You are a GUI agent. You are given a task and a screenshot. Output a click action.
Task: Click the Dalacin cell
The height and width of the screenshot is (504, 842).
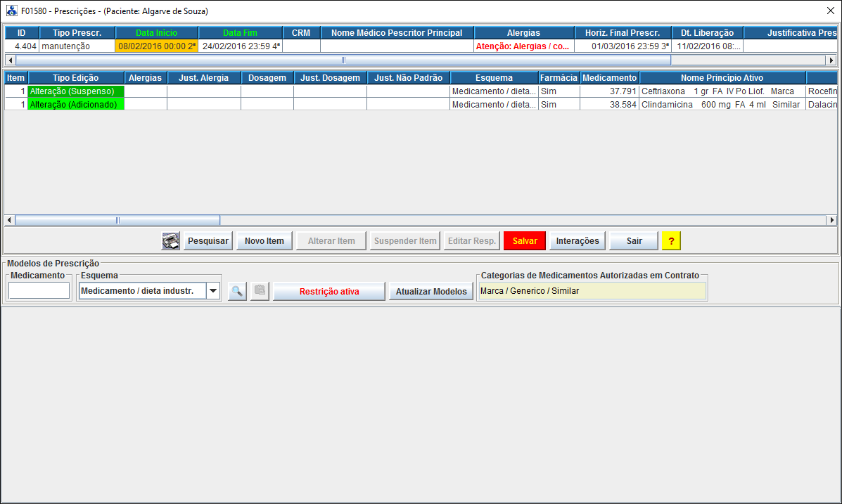tap(822, 105)
